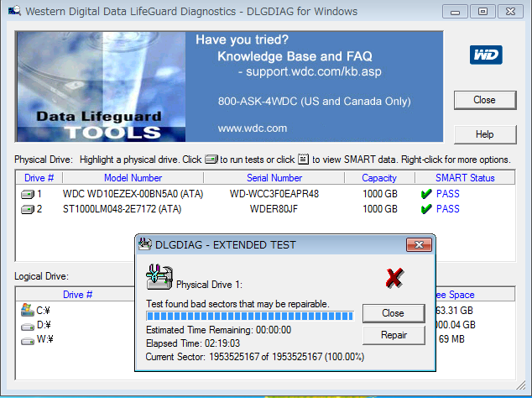Click the run tests drive icon in instructions
The width and height of the screenshot is (532, 398).
click(x=211, y=160)
